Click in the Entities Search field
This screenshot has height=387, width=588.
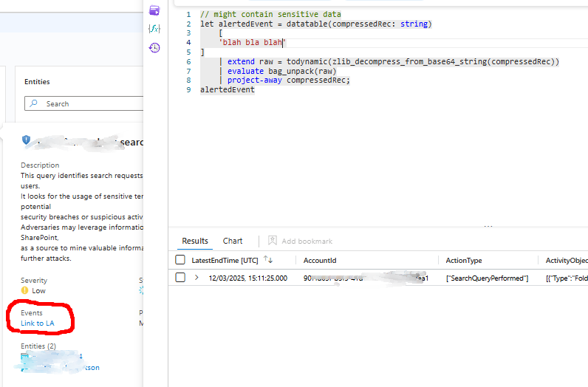pos(84,103)
